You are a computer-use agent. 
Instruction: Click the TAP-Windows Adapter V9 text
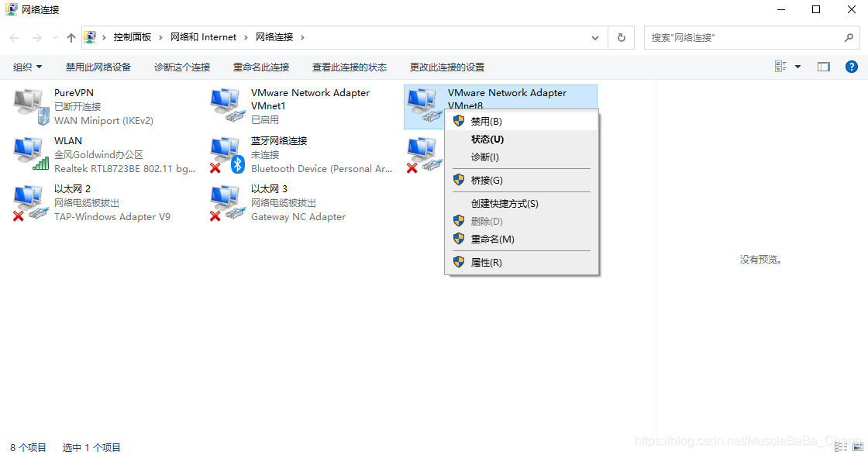click(x=112, y=216)
